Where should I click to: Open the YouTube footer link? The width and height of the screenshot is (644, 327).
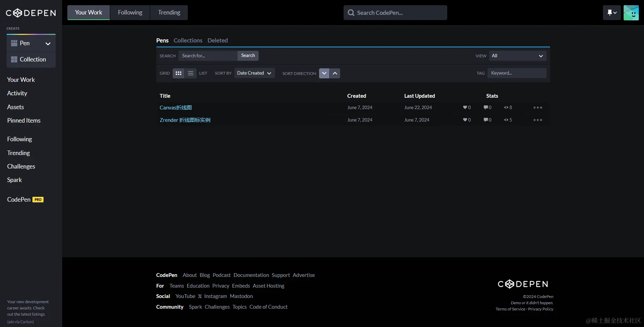tap(185, 296)
